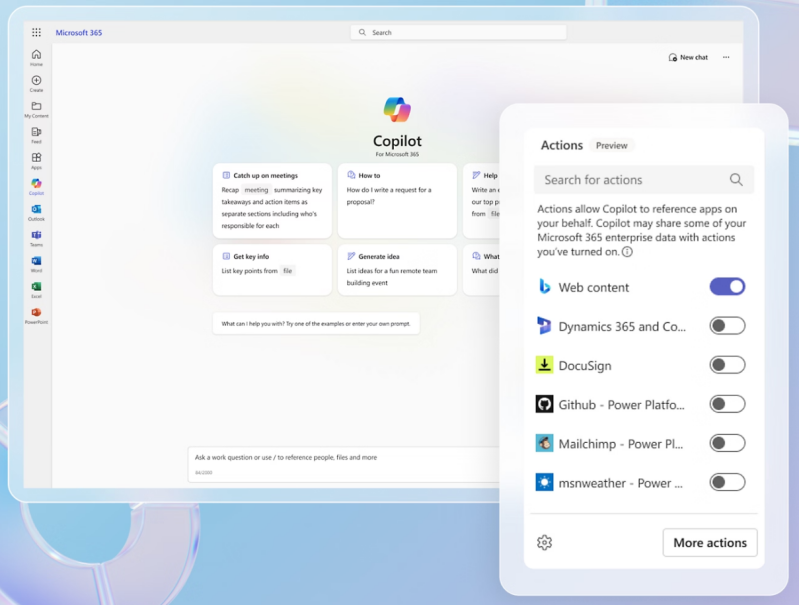Click the 'file' chip in Get key info card
This screenshot has width=799, height=605.
pos(288,271)
